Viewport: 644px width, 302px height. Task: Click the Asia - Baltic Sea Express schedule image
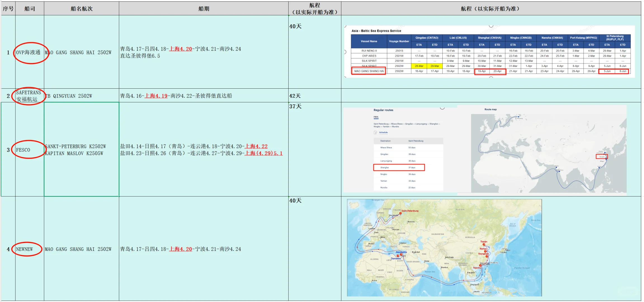(489, 52)
